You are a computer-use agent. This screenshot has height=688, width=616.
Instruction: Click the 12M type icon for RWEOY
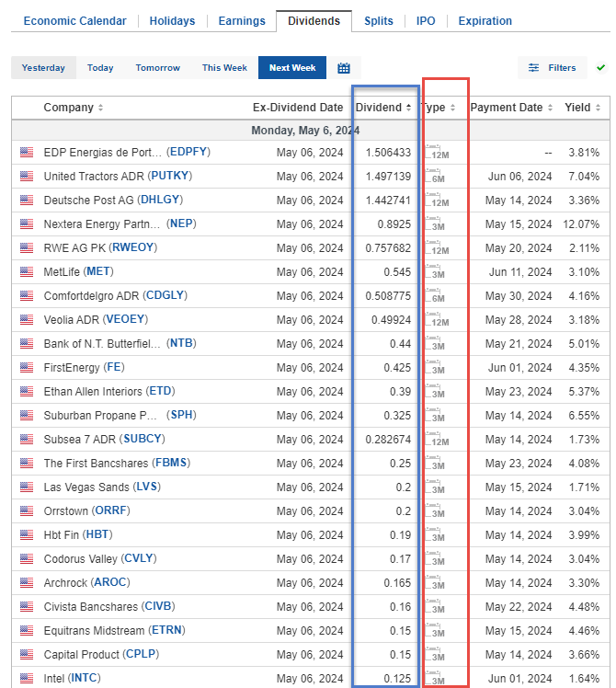click(x=437, y=247)
